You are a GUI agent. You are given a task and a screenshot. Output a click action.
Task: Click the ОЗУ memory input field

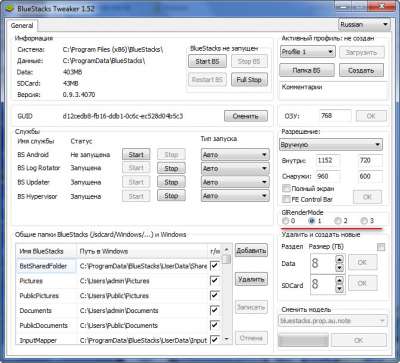335,116
